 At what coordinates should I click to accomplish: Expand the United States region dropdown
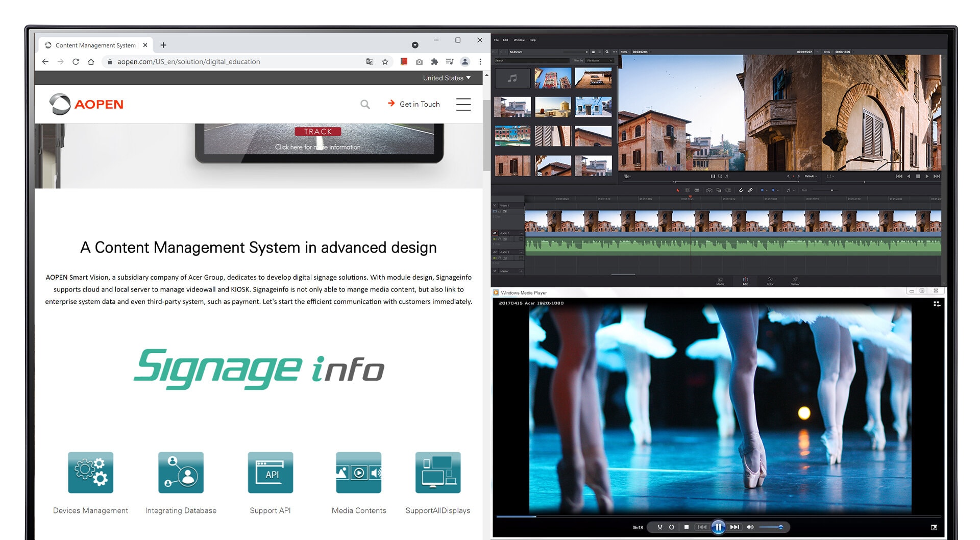point(447,78)
